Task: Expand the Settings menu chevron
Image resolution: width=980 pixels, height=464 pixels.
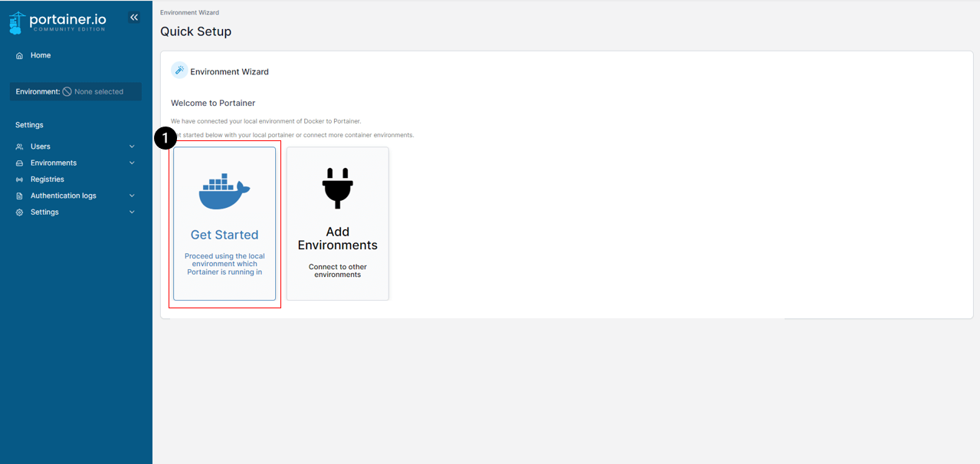Action: [x=132, y=212]
